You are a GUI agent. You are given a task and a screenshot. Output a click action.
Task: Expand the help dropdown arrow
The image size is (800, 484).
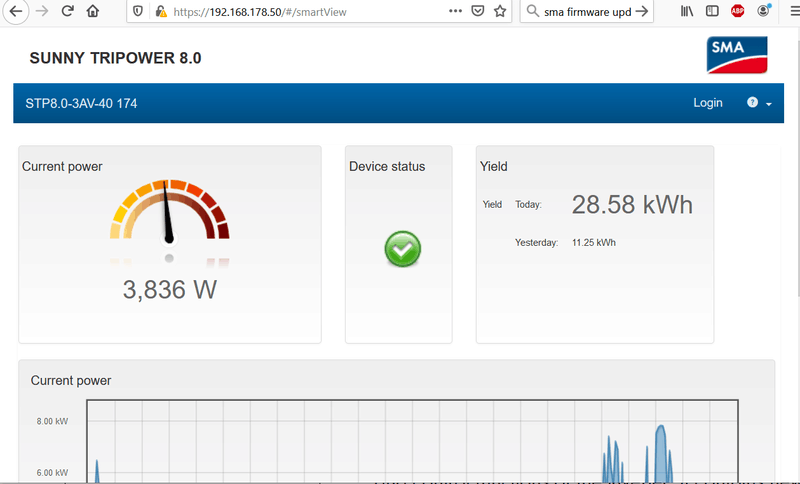pos(768,104)
